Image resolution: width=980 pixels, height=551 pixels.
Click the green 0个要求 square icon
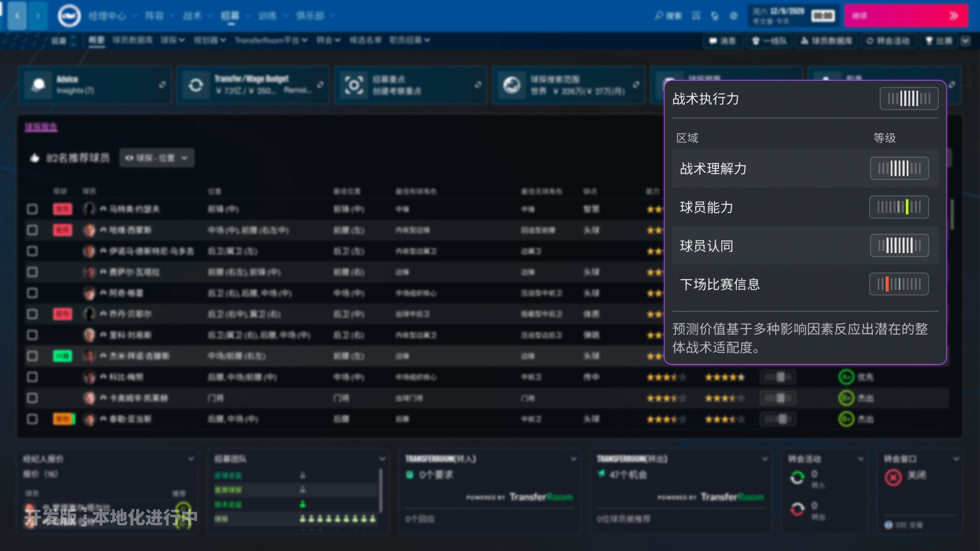pyautogui.click(x=410, y=474)
